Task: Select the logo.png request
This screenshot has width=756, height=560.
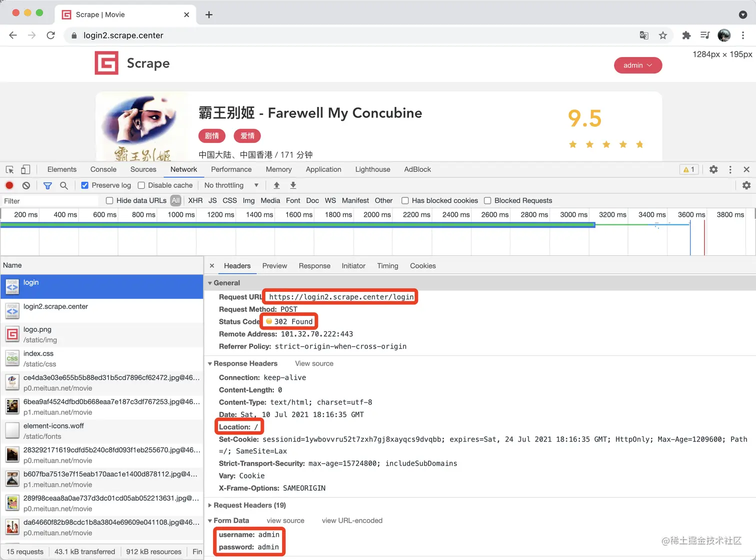Action: click(x=102, y=335)
